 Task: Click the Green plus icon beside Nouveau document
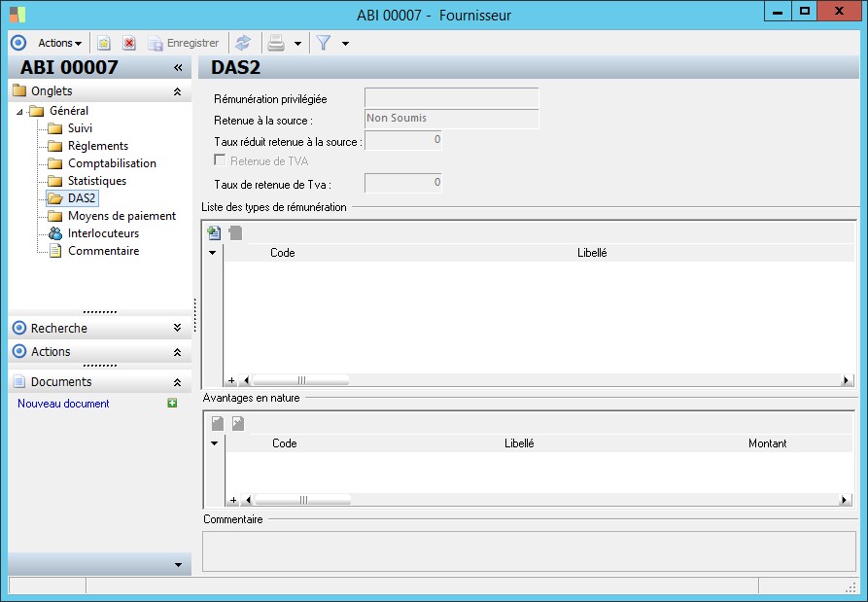tap(172, 404)
